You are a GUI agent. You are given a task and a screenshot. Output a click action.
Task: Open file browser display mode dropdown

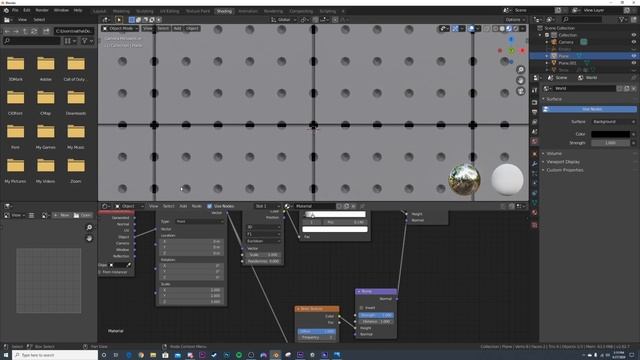71,41
